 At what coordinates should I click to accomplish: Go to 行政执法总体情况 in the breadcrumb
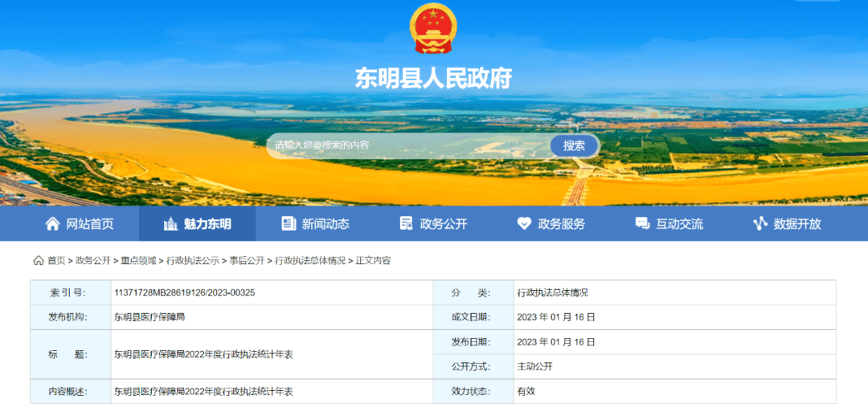point(310,260)
